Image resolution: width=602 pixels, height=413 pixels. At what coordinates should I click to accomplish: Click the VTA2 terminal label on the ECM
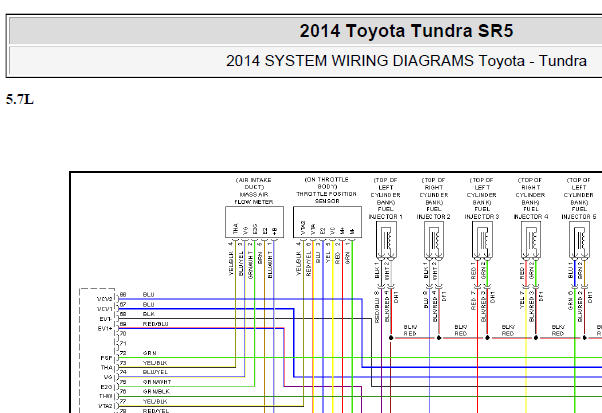tap(105, 406)
